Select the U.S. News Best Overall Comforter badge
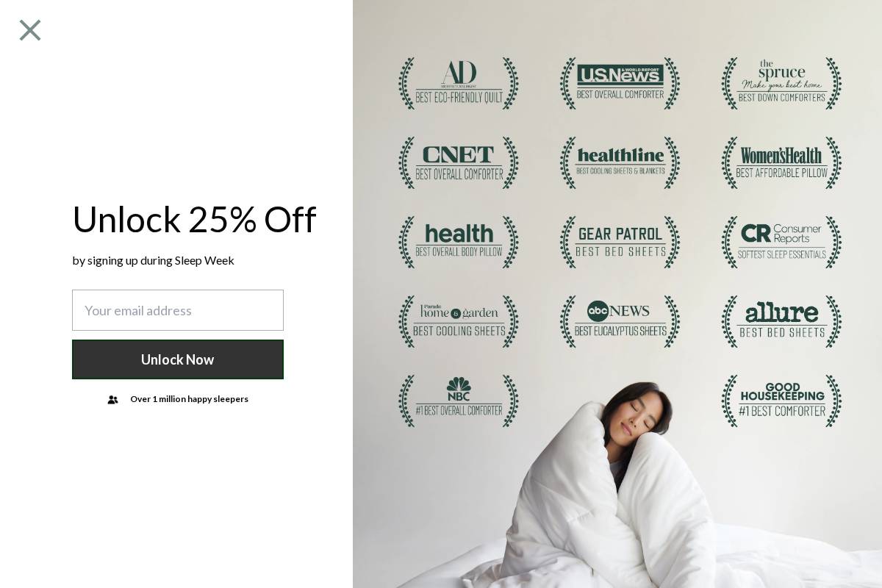 pyautogui.click(x=620, y=83)
